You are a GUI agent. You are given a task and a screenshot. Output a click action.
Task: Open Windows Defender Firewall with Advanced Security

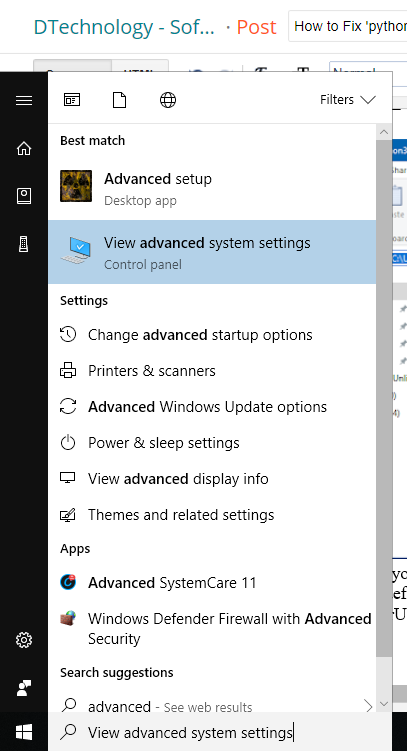[x=212, y=628]
